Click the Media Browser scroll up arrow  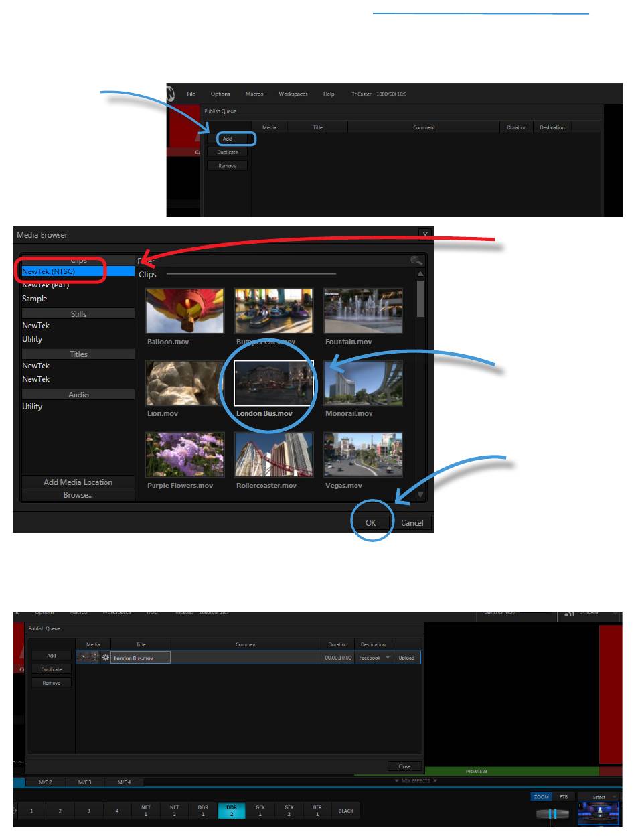coord(420,274)
